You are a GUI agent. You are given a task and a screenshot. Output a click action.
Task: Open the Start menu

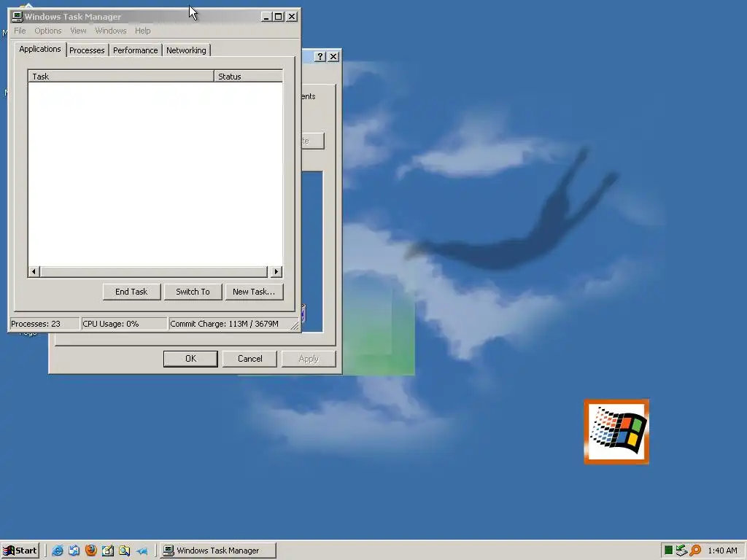click(x=20, y=551)
